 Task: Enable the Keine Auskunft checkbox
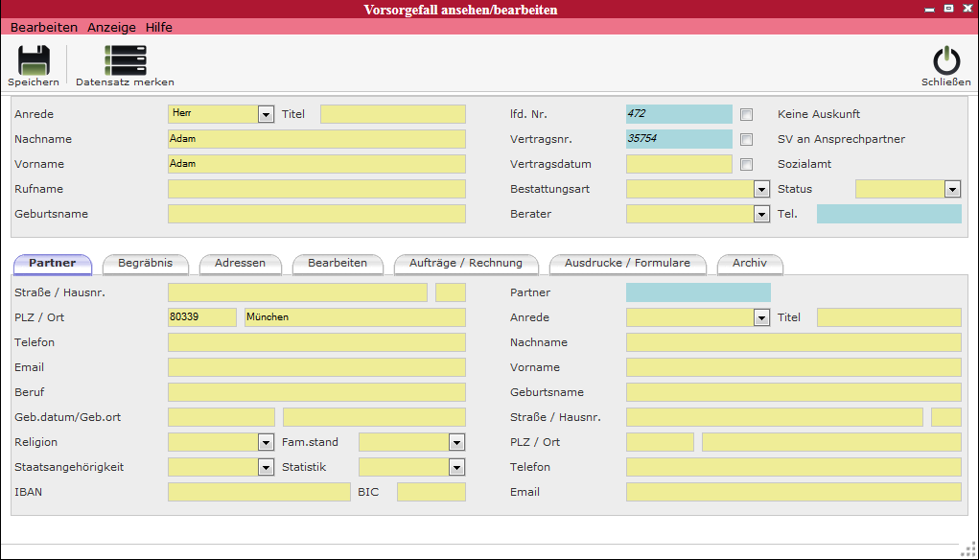coord(747,114)
